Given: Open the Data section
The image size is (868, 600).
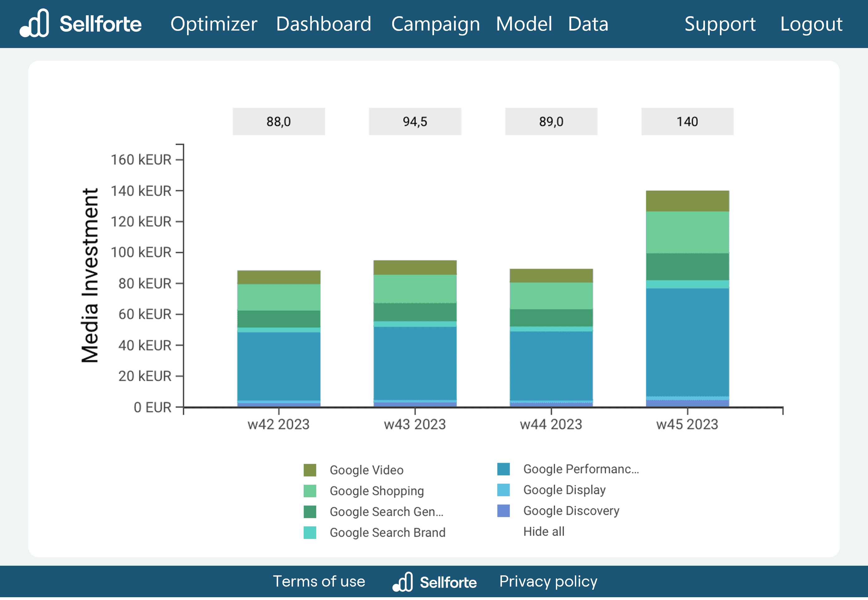Looking at the screenshot, I should 588,24.
